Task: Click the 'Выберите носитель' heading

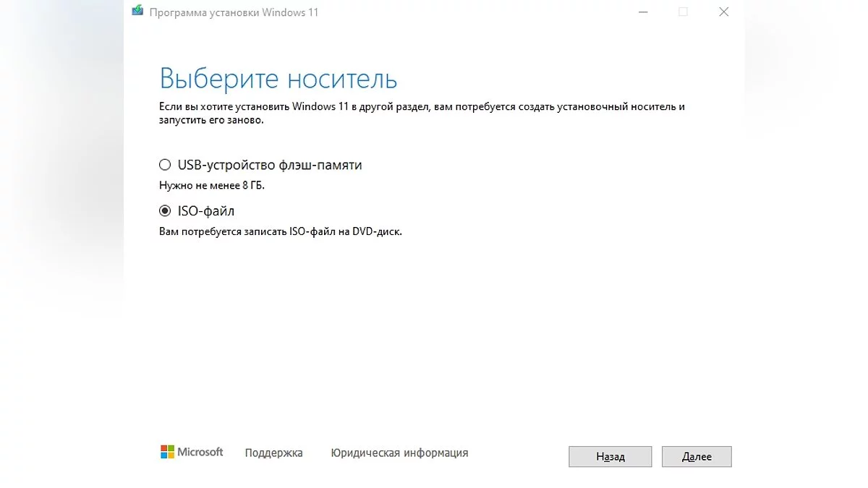Action: [x=278, y=78]
